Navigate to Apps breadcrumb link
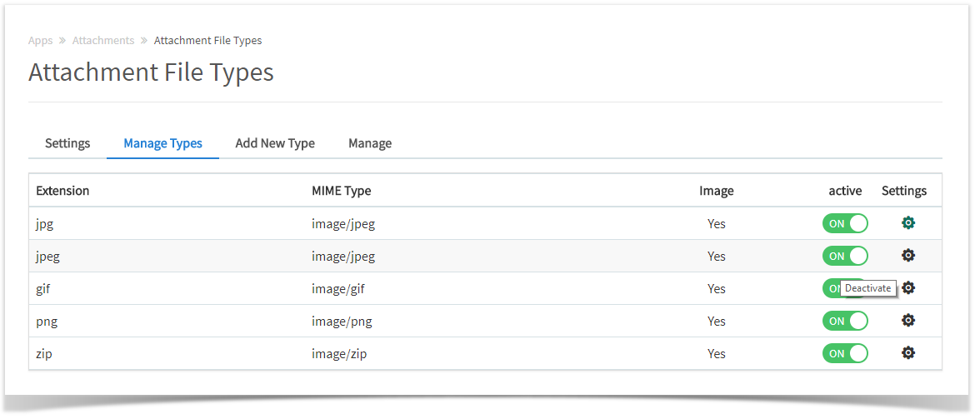Image resolution: width=980 pixels, height=419 pixels. pos(41,41)
